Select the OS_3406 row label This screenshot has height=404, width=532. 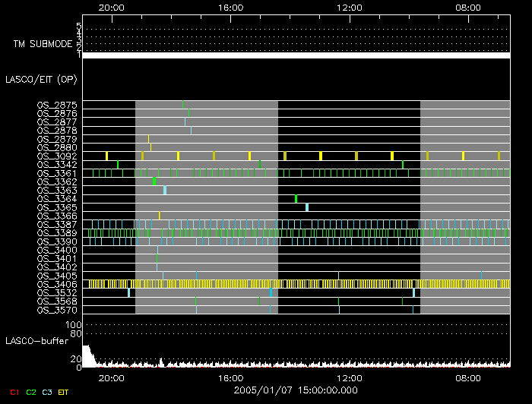pyautogui.click(x=57, y=284)
